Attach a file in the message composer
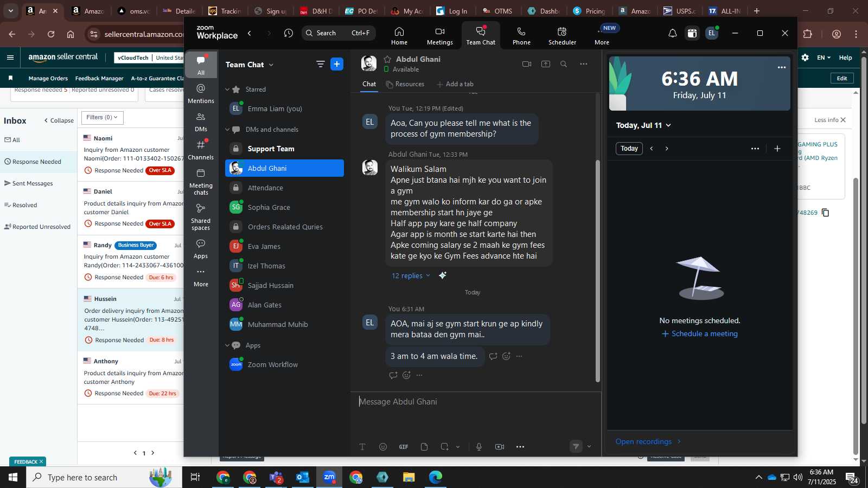868x488 pixels. tap(424, 447)
